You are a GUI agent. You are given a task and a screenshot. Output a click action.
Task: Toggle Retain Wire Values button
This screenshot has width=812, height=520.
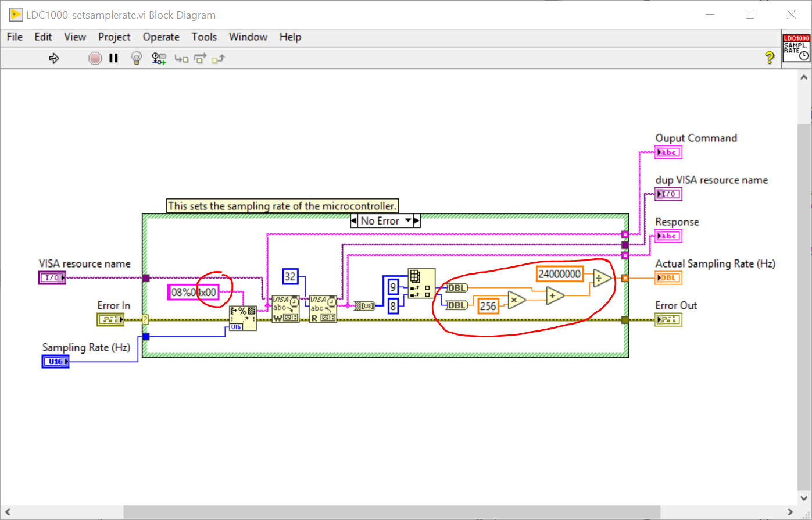point(159,58)
